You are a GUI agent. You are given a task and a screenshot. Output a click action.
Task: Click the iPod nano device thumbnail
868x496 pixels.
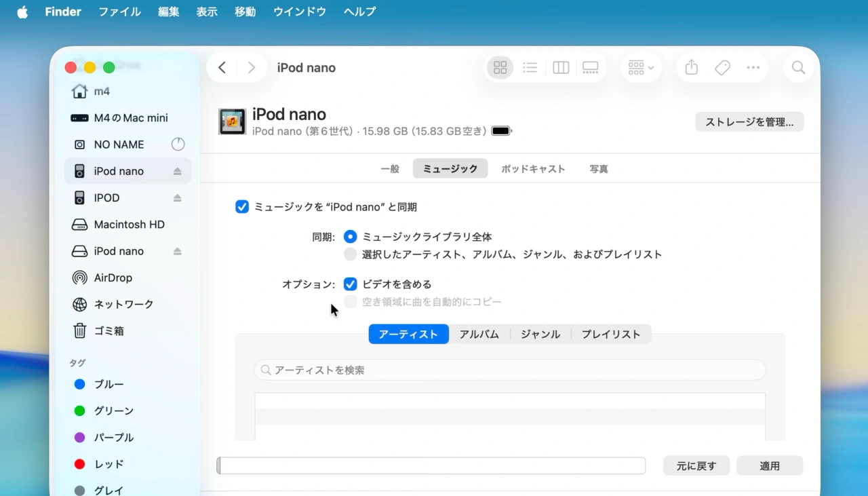(232, 121)
